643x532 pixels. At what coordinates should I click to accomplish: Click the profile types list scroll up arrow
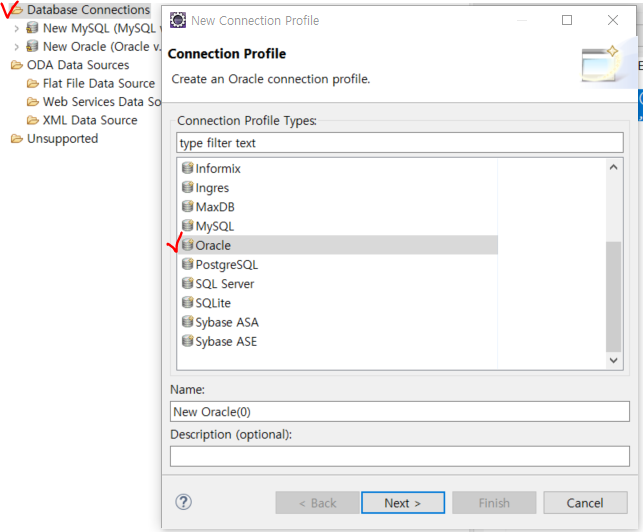click(x=613, y=167)
